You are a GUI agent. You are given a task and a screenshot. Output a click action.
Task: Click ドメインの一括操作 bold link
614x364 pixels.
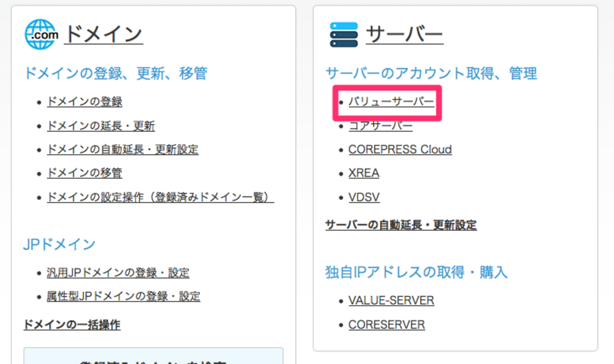72,325
